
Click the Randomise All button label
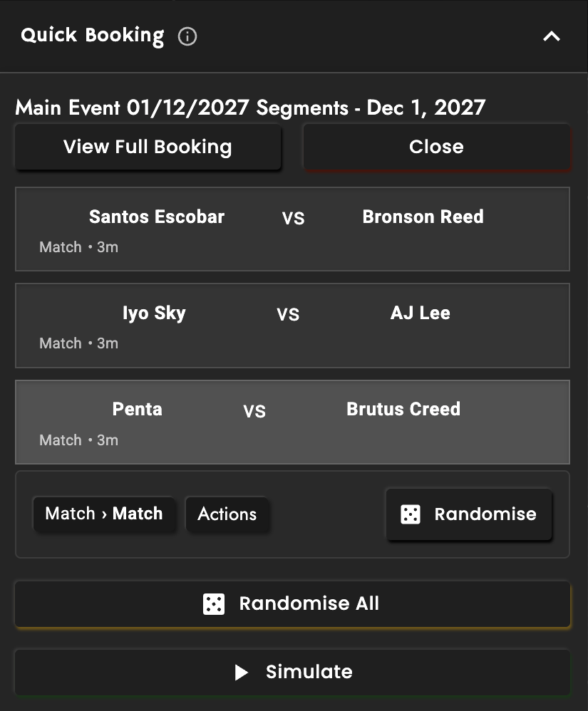[x=309, y=604]
